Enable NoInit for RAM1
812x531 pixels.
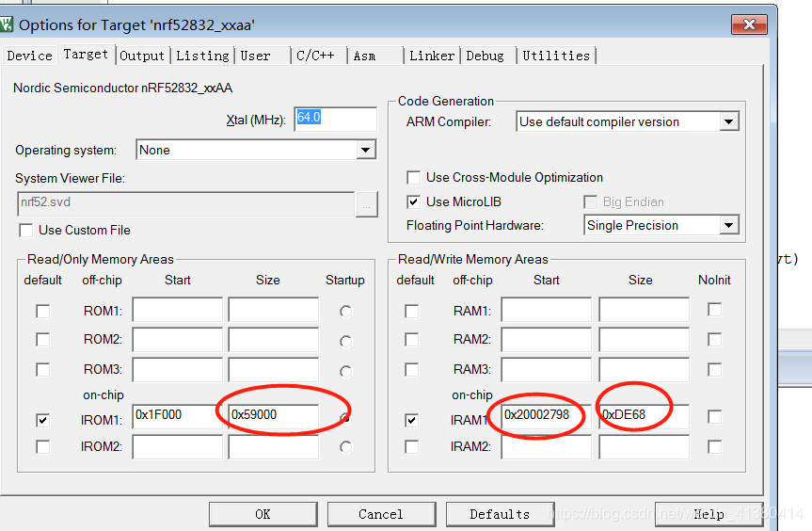[x=715, y=309]
